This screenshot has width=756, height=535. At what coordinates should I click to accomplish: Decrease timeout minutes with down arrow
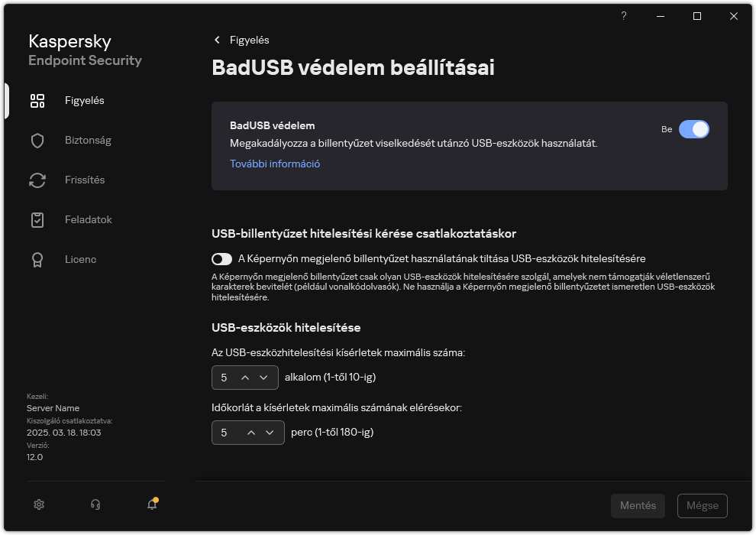click(268, 433)
